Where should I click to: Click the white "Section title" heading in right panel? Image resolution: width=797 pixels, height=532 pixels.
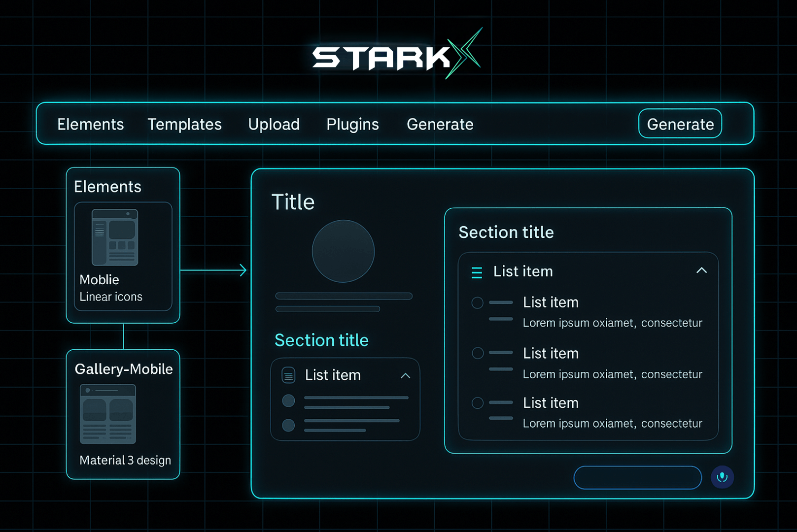506,232
